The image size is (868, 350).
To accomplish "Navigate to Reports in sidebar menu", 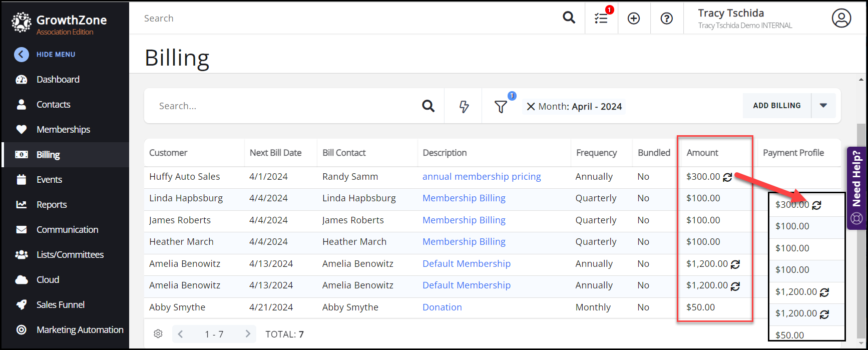I will (x=52, y=205).
